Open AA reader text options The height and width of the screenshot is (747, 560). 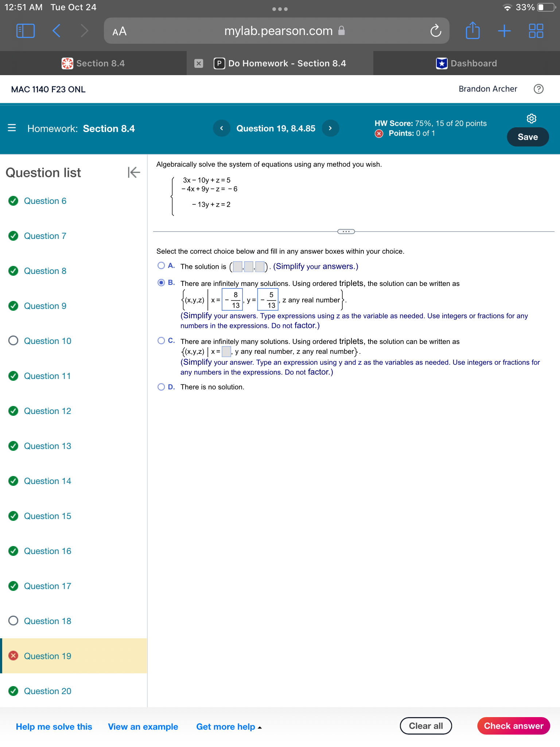click(119, 31)
